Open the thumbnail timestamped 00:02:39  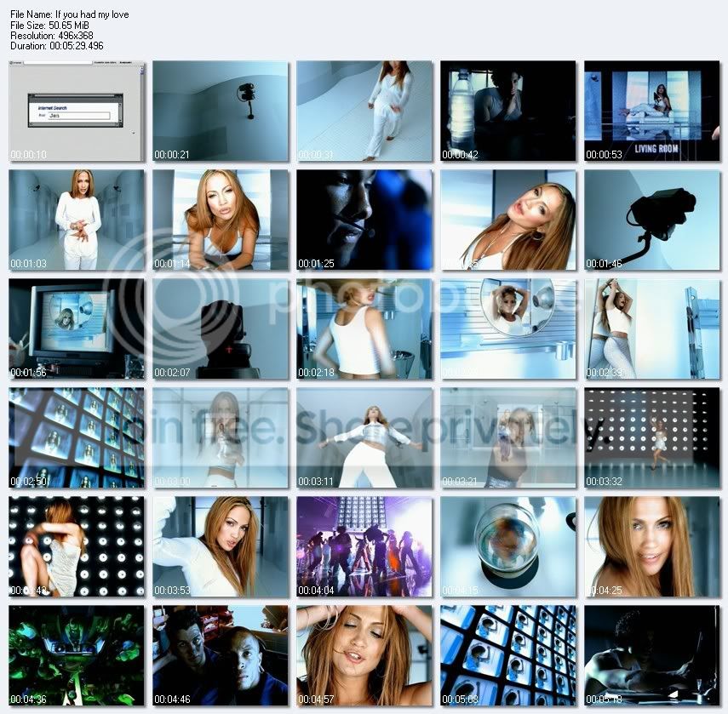pyautogui.click(x=652, y=329)
